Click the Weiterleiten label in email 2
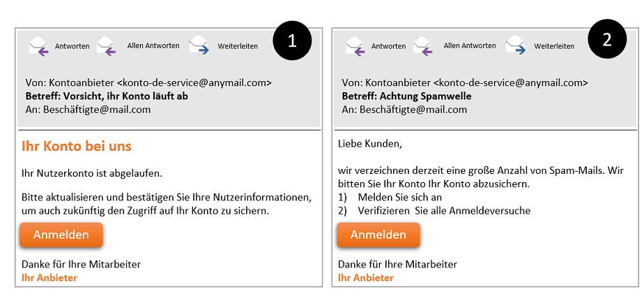 point(554,46)
